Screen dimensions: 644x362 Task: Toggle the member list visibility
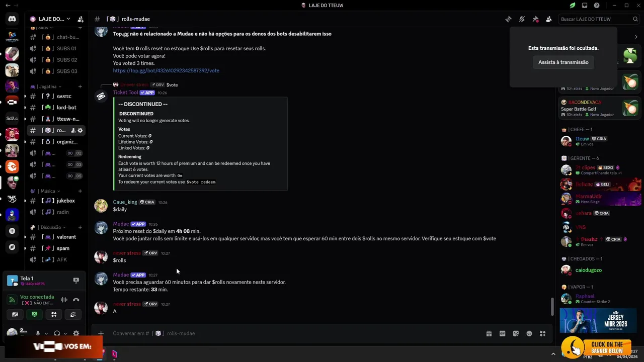(549, 19)
